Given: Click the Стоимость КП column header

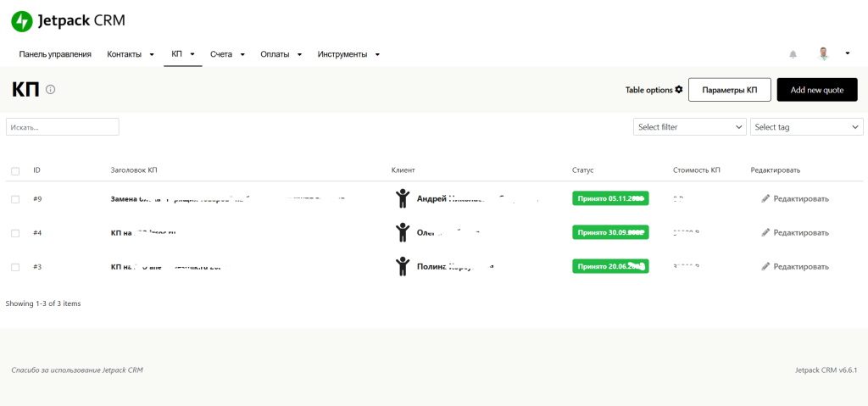Looking at the screenshot, I should coord(697,170).
